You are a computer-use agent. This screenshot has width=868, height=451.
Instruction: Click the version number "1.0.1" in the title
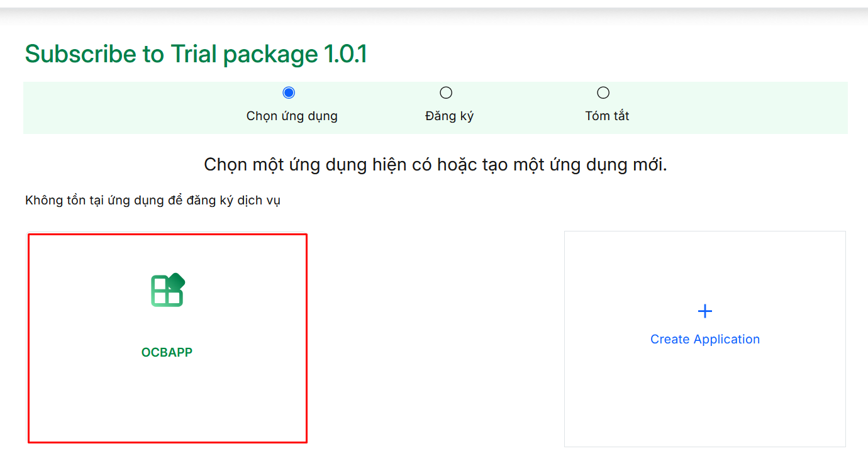coord(345,55)
